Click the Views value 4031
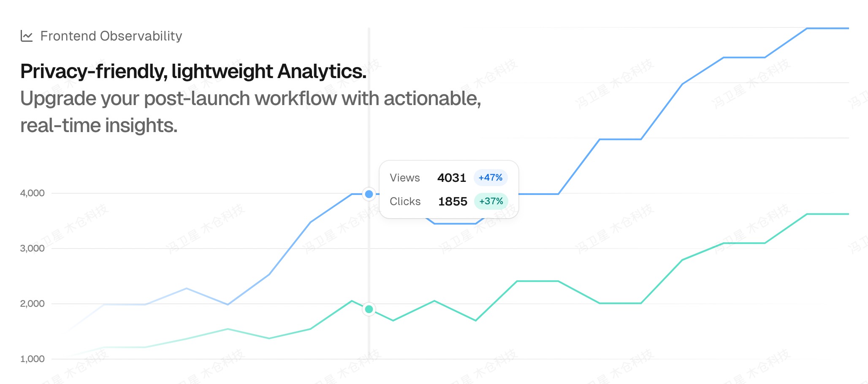Viewport: 868px width, 384px height. click(451, 178)
